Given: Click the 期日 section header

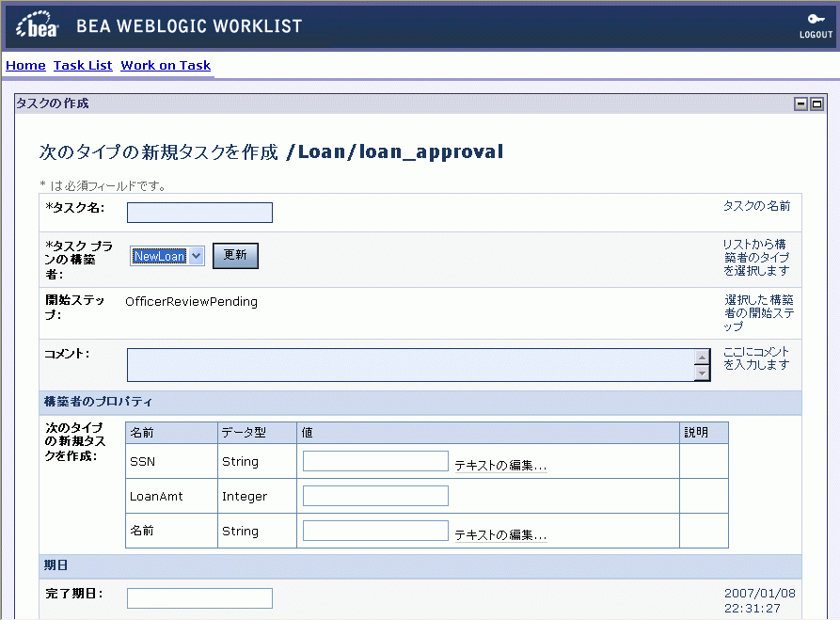Looking at the screenshot, I should [x=420, y=565].
